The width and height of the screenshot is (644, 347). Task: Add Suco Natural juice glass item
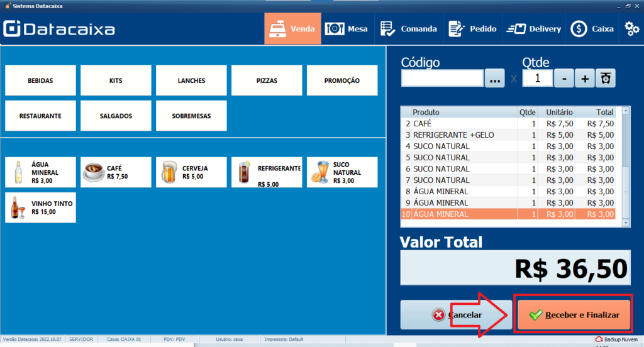(342, 172)
